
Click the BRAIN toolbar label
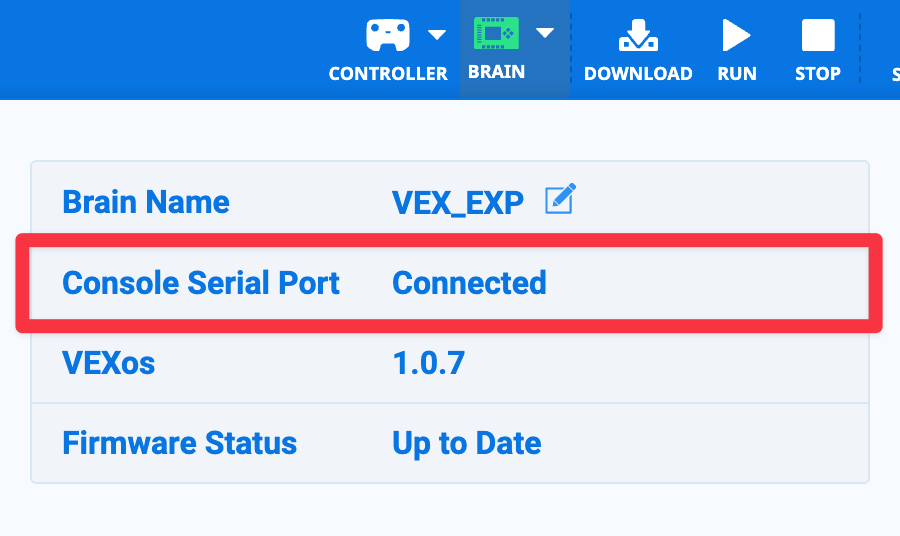(x=496, y=72)
